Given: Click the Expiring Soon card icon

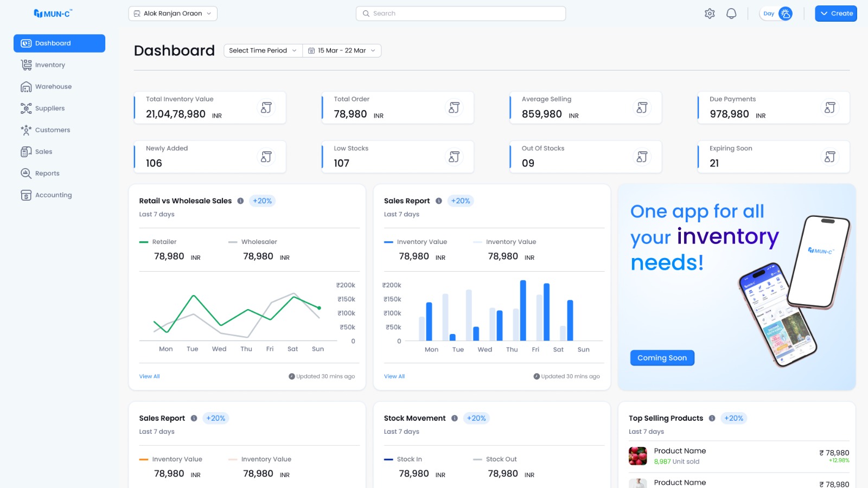Looking at the screenshot, I should pyautogui.click(x=829, y=157).
